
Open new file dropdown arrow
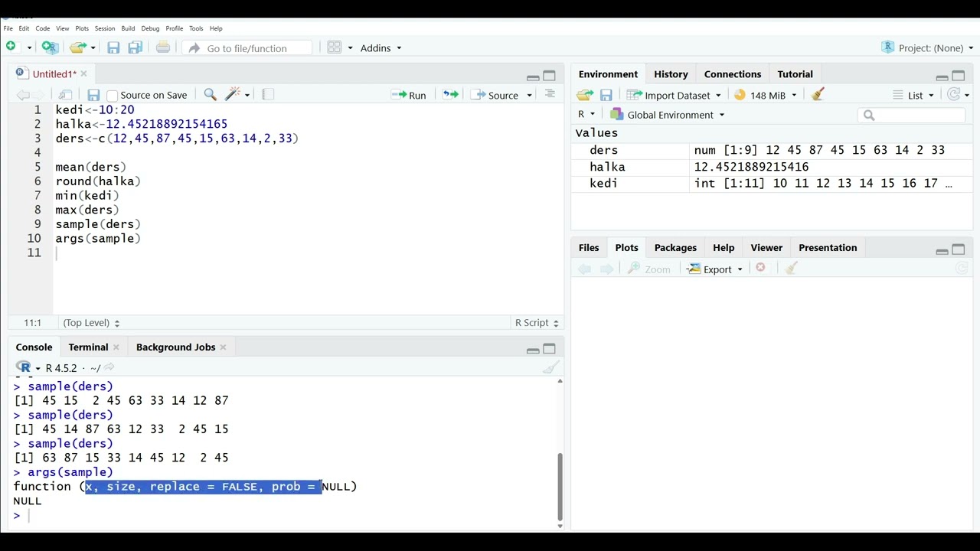(29, 47)
